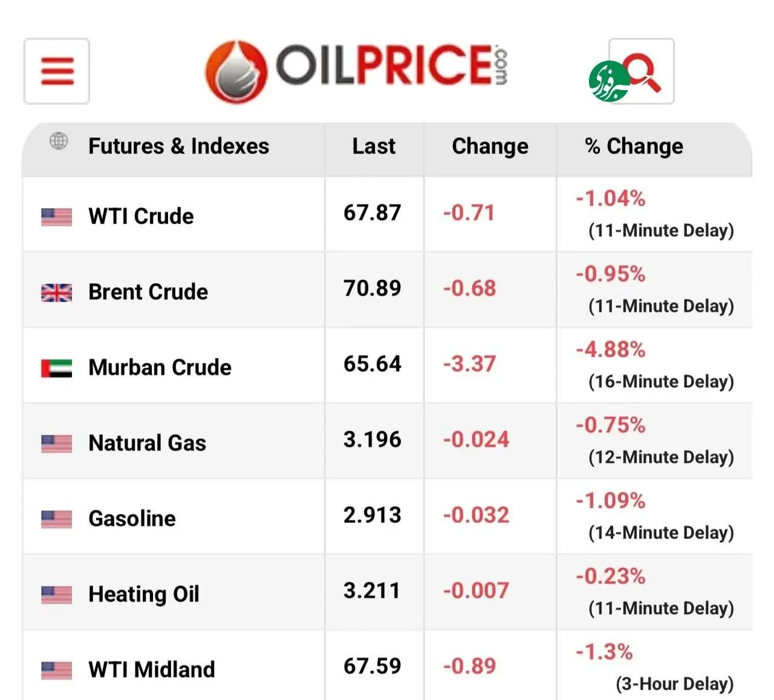Sort by the Change column header
774x700 pixels.
click(x=490, y=146)
